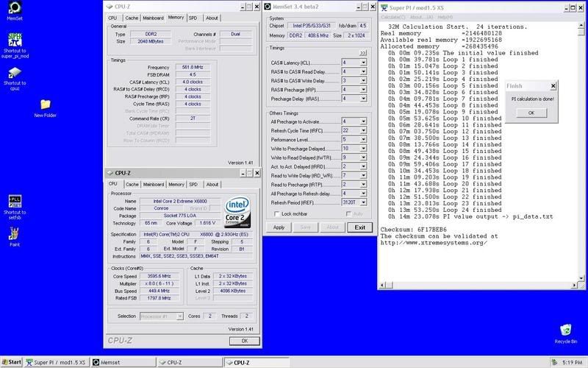Switch to About tab in upper CPU-Z
The width and height of the screenshot is (588, 368).
pyautogui.click(x=212, y=18)
